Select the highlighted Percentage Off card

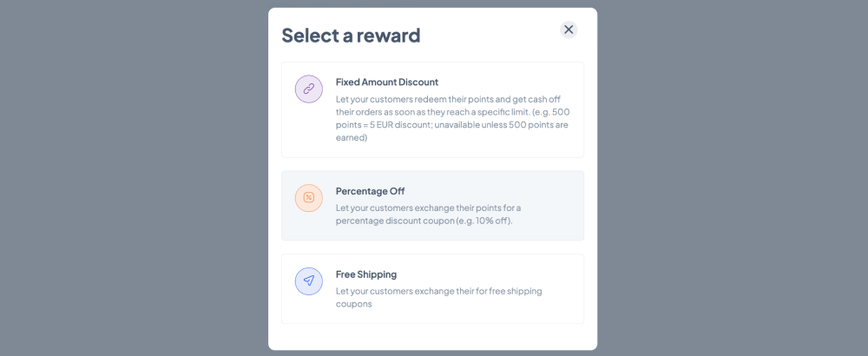tap(433, 206)
